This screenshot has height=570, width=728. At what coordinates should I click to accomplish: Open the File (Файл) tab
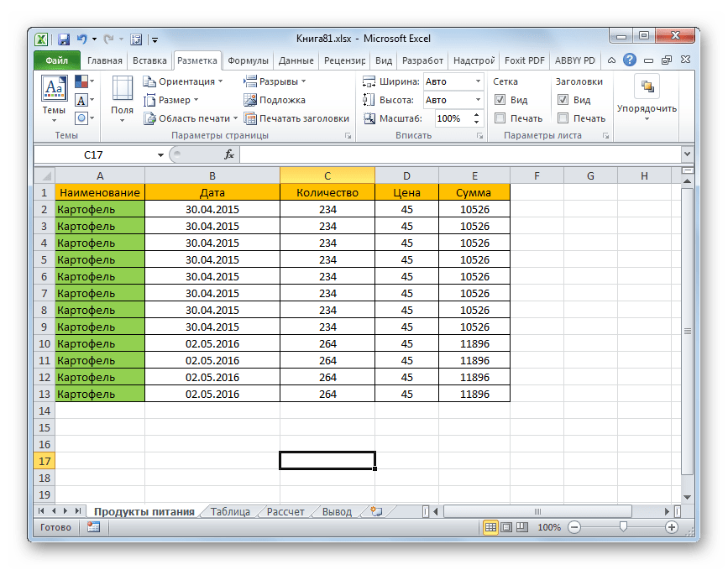(56, 60)
